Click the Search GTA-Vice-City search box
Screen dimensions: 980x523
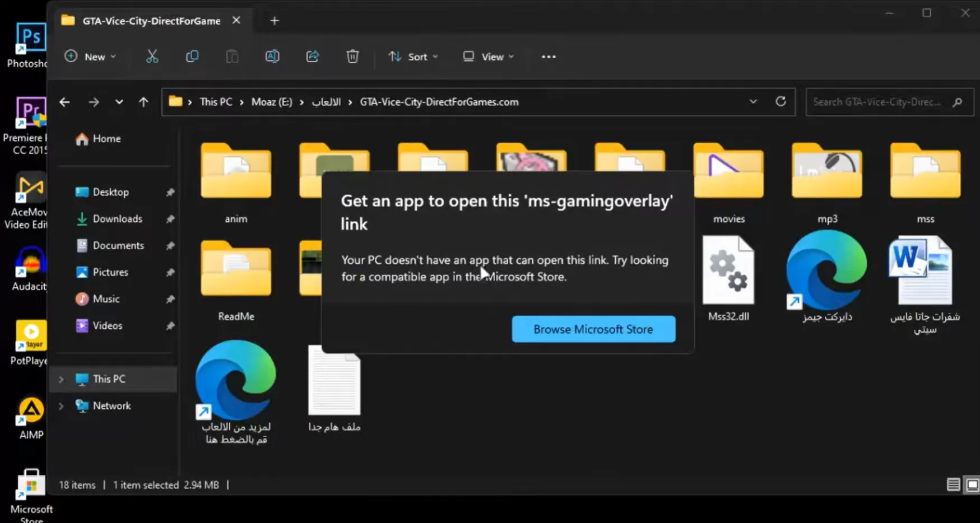(x=890, y=102)
